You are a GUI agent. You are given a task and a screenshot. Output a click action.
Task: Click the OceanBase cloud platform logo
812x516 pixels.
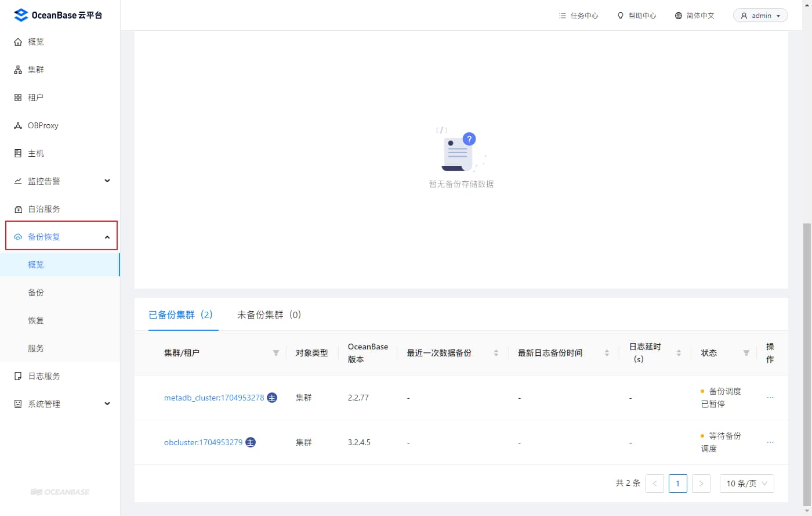58,15
